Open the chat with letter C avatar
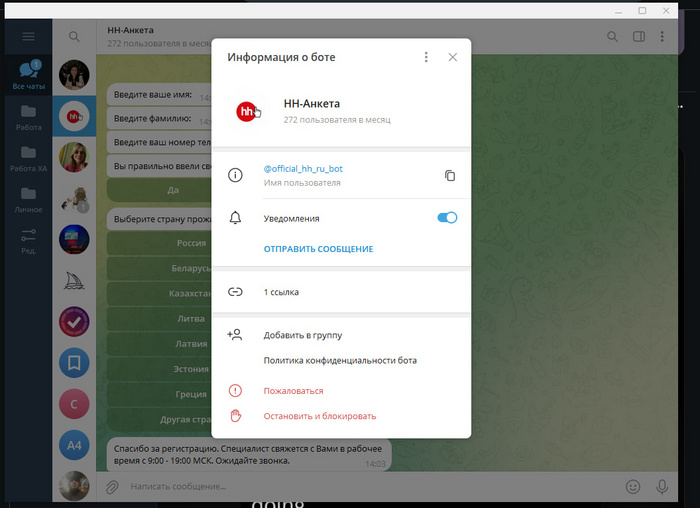This screenshot has width=700, height=508. pyautogui.click(x=74, y=404)
